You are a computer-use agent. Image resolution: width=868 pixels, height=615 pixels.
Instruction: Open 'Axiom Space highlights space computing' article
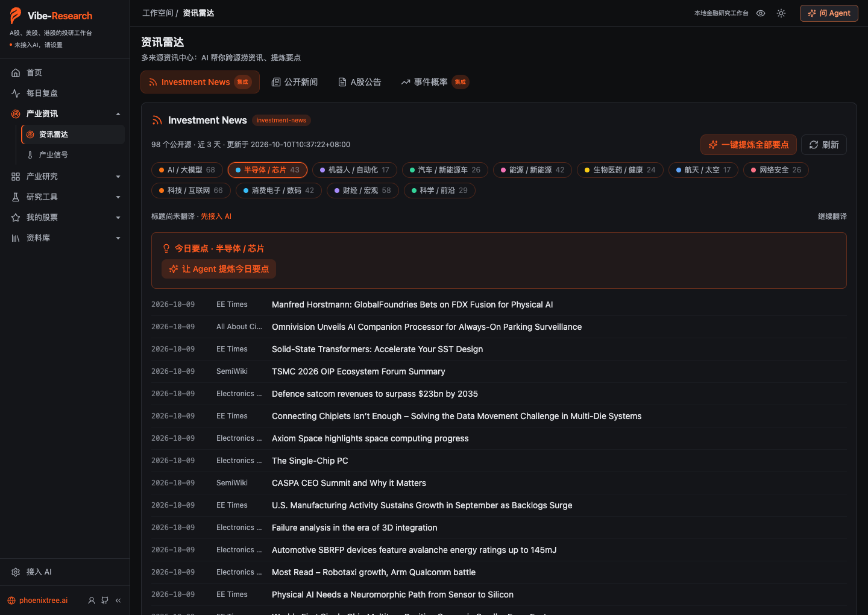click(370, 439)
